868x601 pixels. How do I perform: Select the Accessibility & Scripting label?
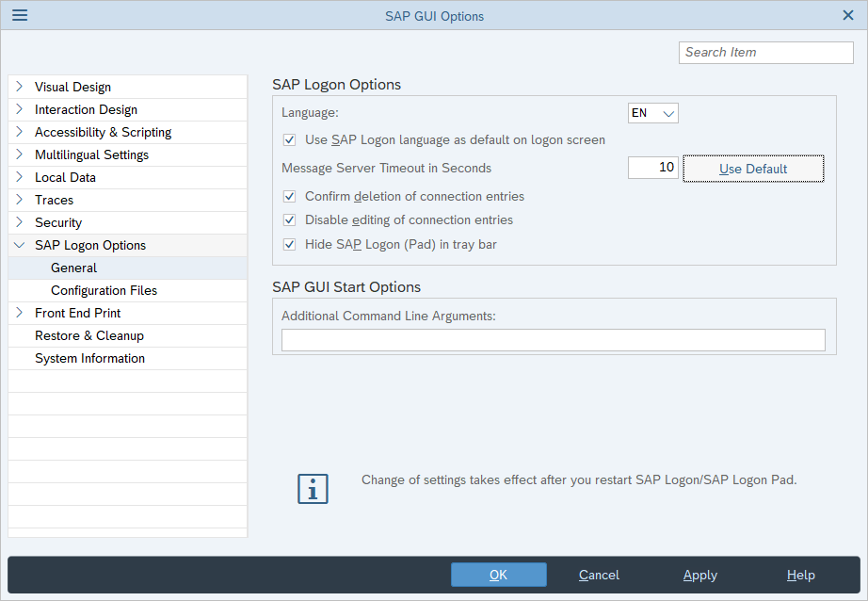[x=103, y=133]
